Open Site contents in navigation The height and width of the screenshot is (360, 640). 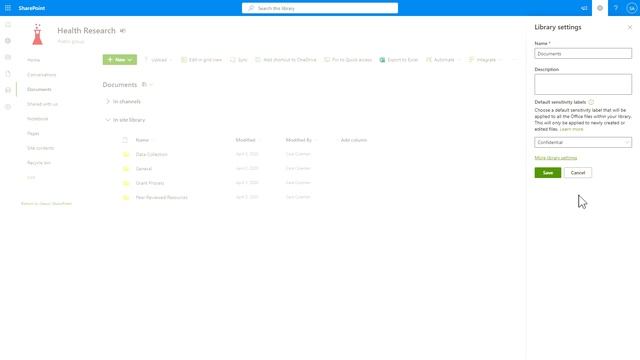(x=40, y=148)
